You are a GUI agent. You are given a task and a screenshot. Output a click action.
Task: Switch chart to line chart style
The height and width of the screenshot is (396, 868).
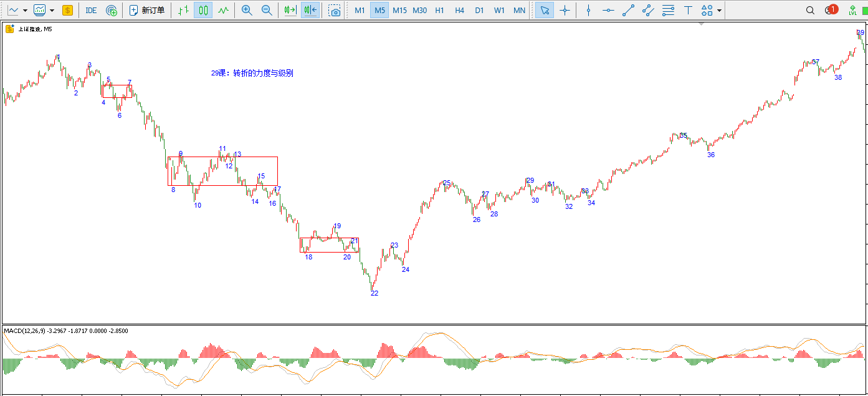(223, 10)
